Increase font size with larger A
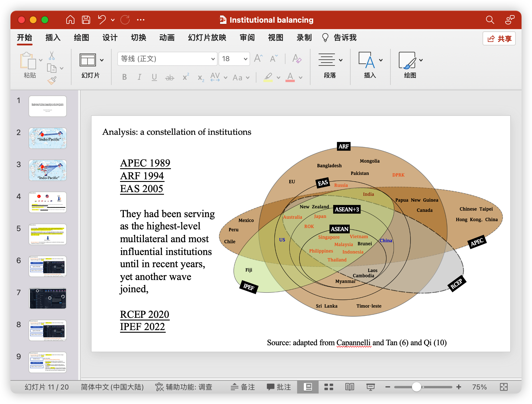Screen dimensions: 532x404 click(x=258, y=59)
